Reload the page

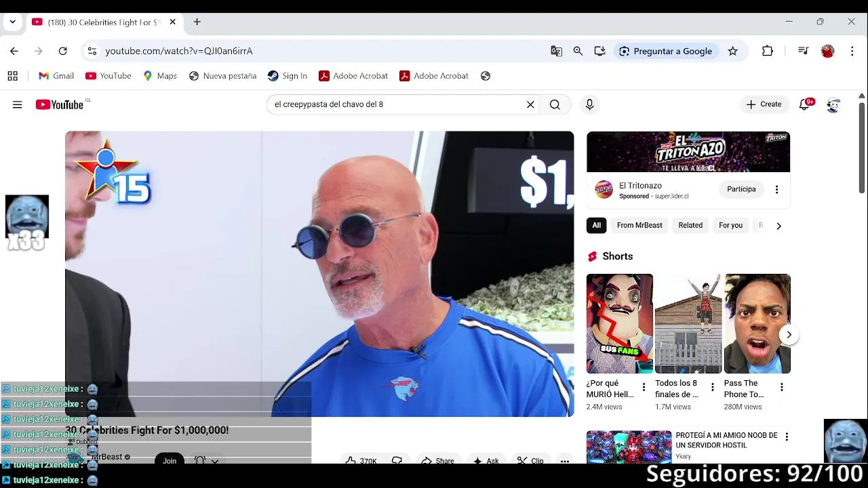click(62, 51)
